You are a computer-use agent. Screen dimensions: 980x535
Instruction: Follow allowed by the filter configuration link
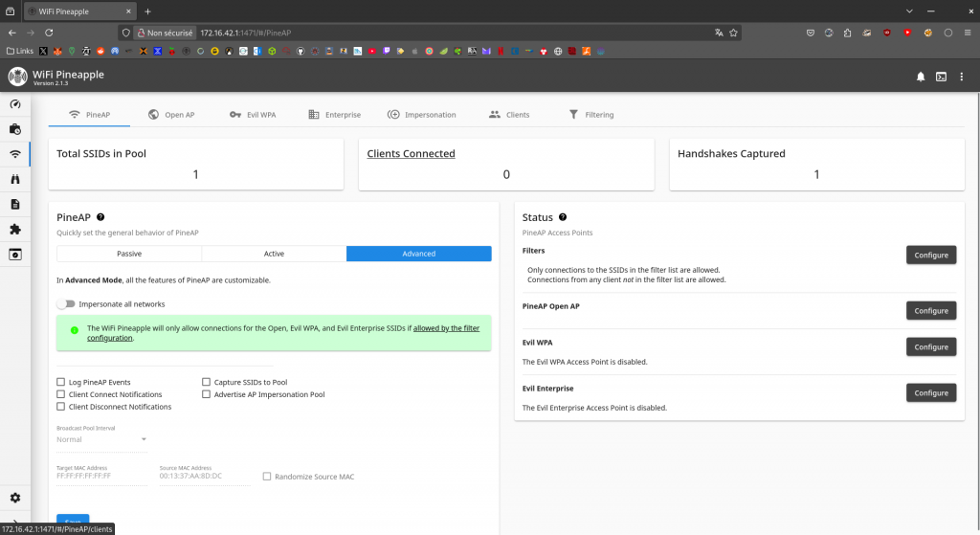click(446, 328)
